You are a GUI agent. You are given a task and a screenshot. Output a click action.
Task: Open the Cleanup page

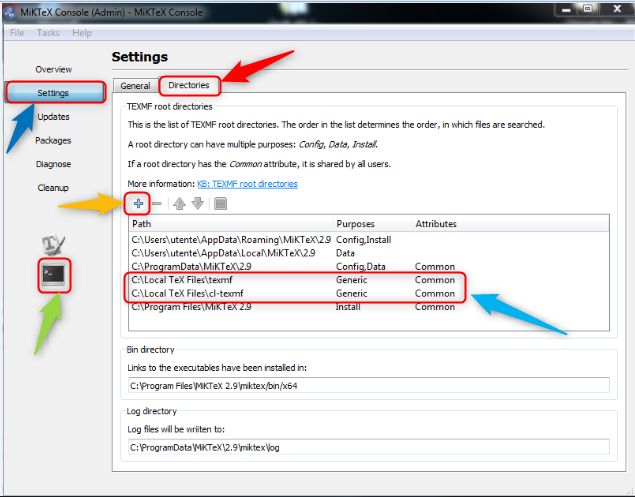(x=53, y=188)
